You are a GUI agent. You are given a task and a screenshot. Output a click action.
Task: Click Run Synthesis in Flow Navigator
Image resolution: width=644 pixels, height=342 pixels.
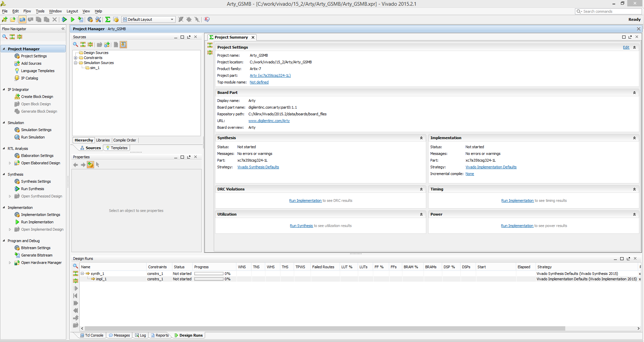point(32,189)
